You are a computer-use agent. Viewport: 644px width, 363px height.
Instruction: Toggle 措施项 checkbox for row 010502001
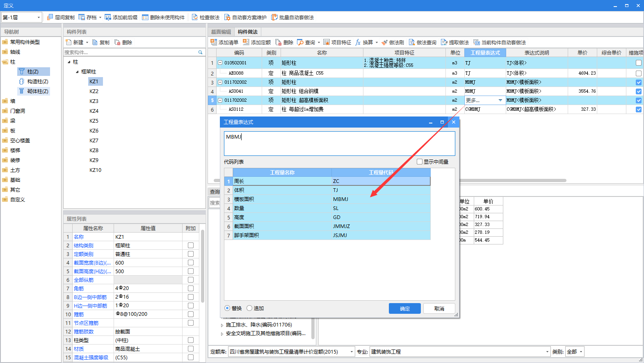pyautogui.click(x=639, y=63)
